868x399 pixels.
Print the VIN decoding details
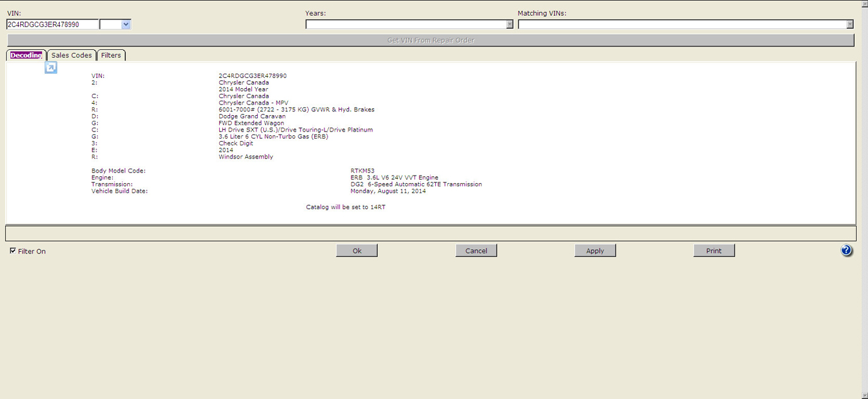[x=714, y=250]
